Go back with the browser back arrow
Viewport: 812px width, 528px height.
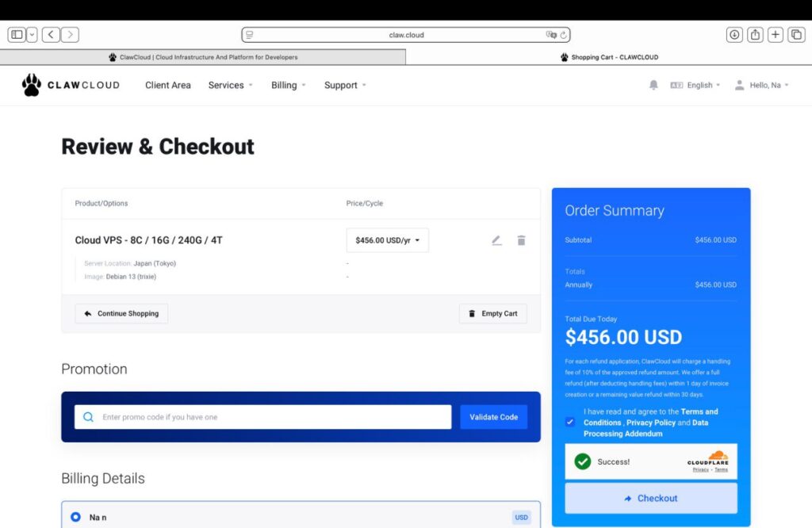pos(52,35)
